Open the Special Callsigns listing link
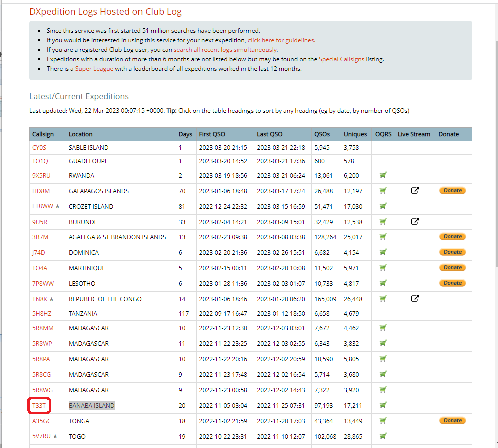Screen dimensions: 498x448 pyautogui.click(x=341, y=59)
